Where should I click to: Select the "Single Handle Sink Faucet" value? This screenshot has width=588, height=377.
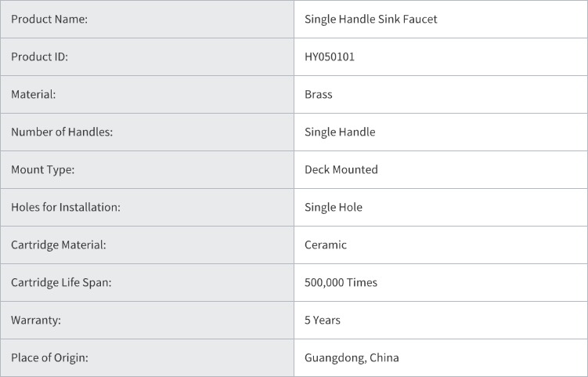[x=370, y=20]
